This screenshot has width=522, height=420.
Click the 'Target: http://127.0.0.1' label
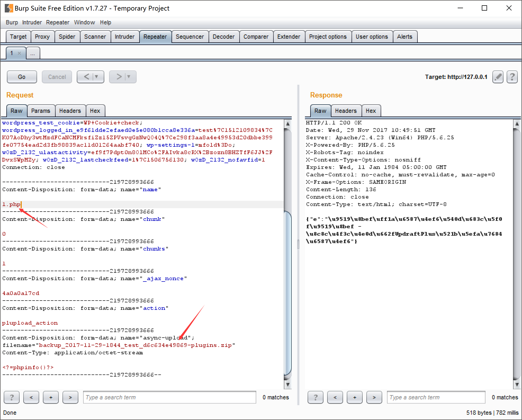click(x=456, y=77)
